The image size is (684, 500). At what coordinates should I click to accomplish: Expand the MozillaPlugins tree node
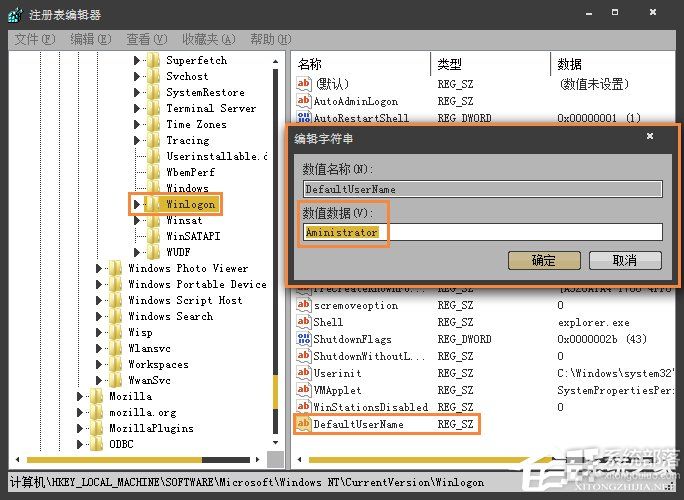coord(79,428)
